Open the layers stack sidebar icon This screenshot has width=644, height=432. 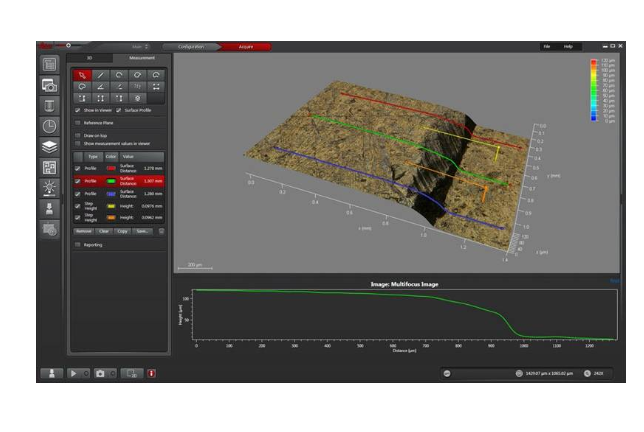point(50,146)
